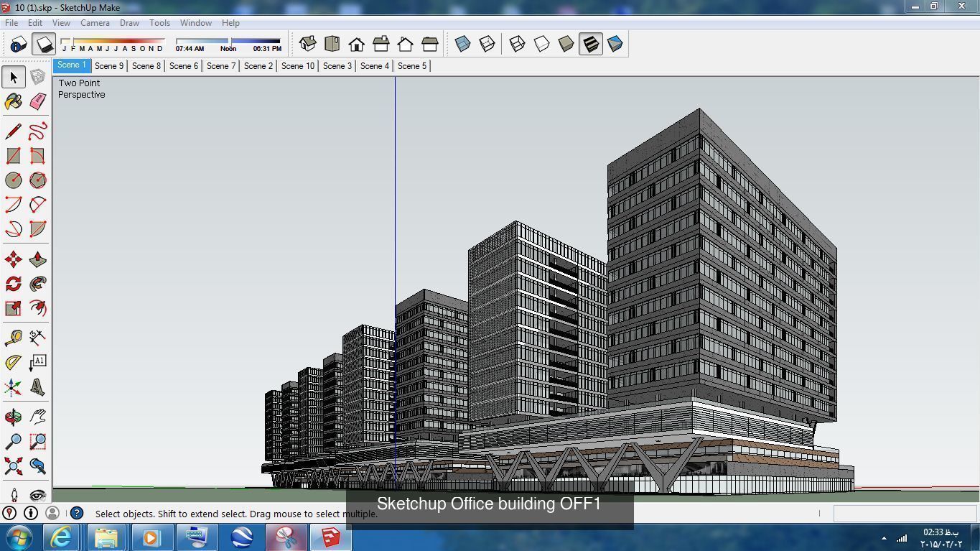
Task: Choose the Position Camera tool
Action: [x=13, y=494]
